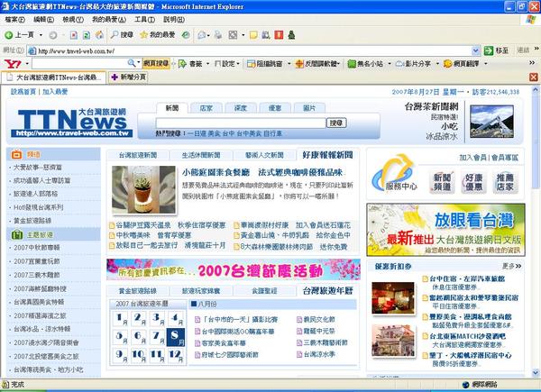Screen dimensions: 541x392
Task: Go to the browser Home page icon
Action: click(x=100, y=35)
